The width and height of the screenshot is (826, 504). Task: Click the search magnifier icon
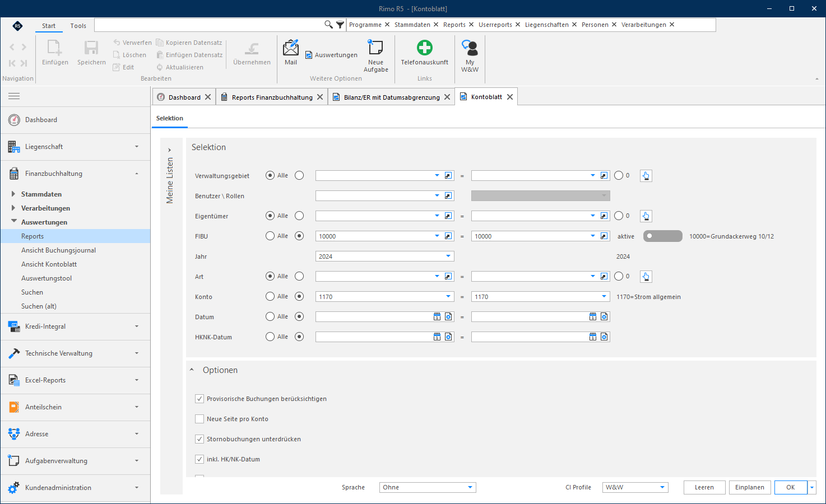coord(329,25)
